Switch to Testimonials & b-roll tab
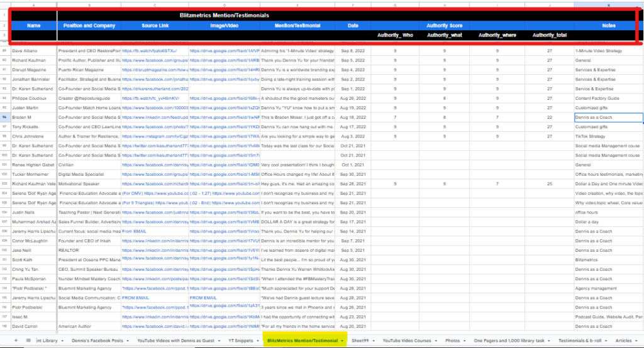This screenshot has height=348, width=644. coord(580,340)
